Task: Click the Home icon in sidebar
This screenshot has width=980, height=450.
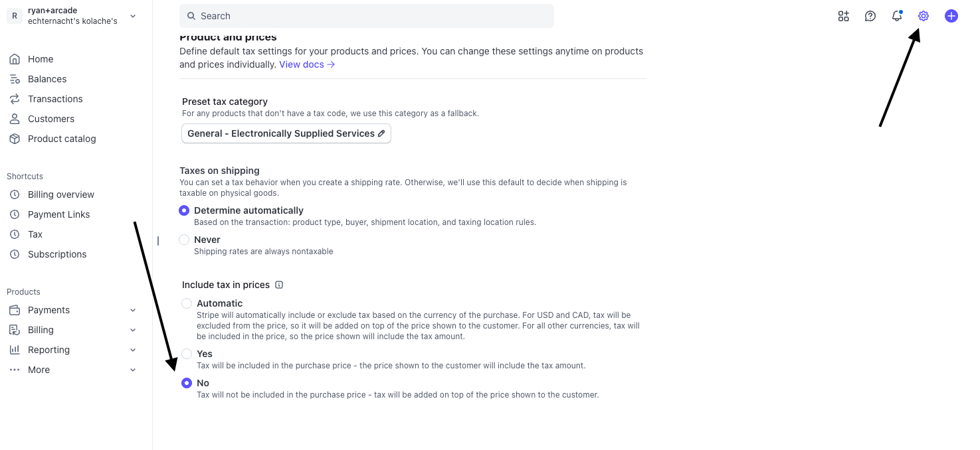Action: [15, 59]
